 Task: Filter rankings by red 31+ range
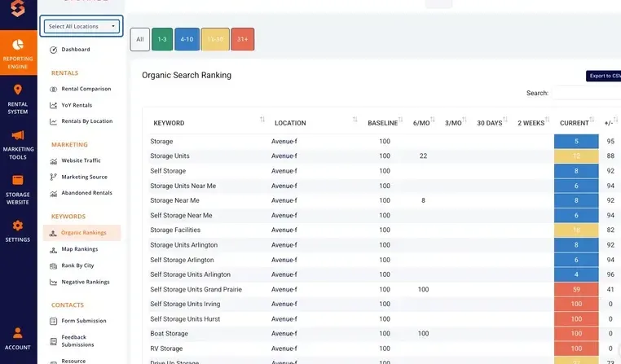pos(242,39)
